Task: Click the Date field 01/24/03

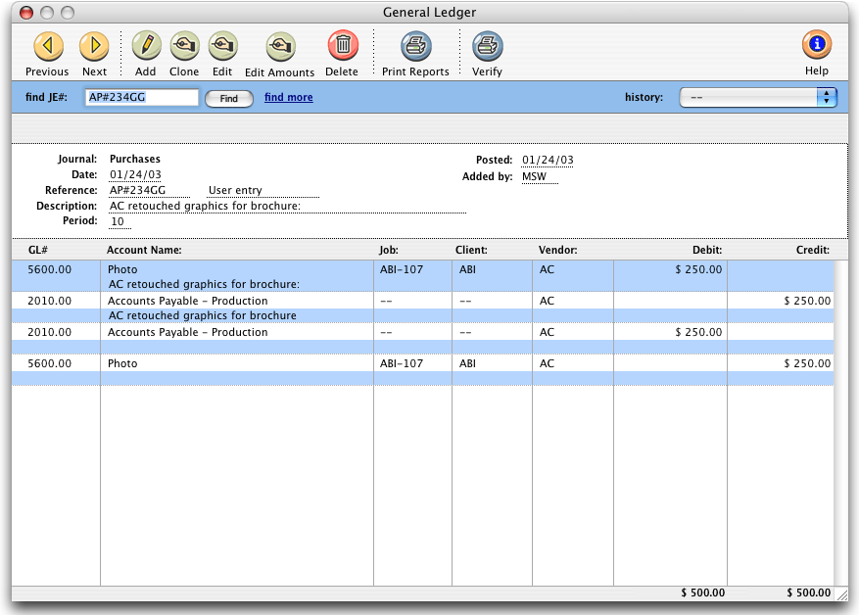Action: [x=135, y=174]
